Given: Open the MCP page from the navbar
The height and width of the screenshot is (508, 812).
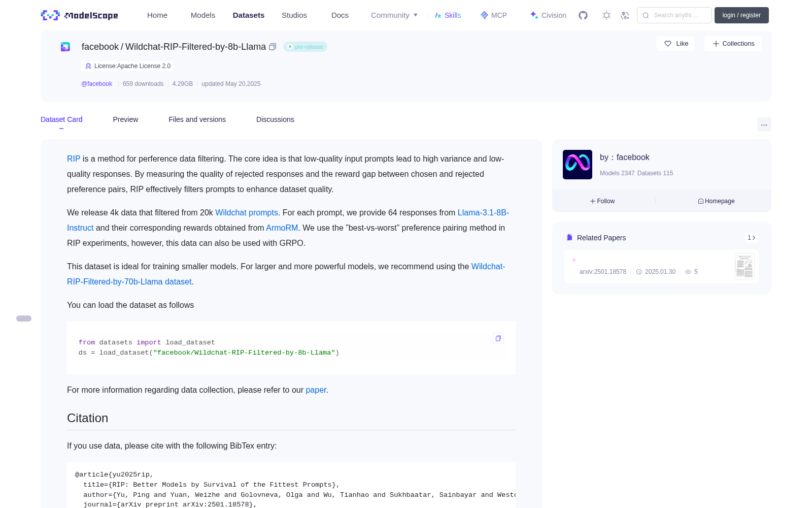Looking at the screenshot, I should (494, 15).
